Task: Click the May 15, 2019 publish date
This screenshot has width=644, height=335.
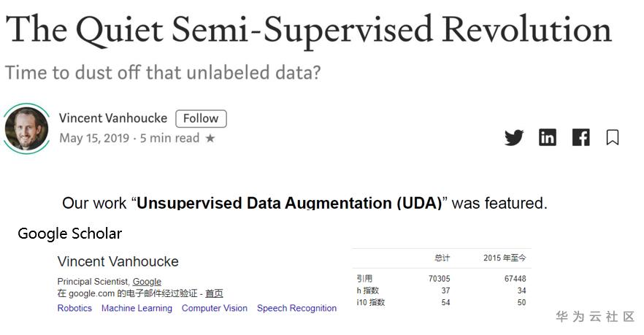Action: [x=94, y=139]
